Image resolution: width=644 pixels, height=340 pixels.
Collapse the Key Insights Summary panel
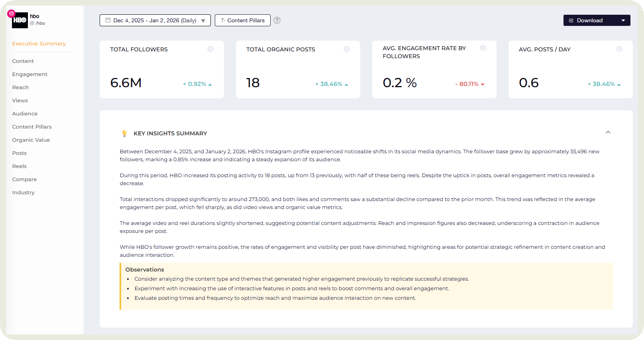pos(608,132)
